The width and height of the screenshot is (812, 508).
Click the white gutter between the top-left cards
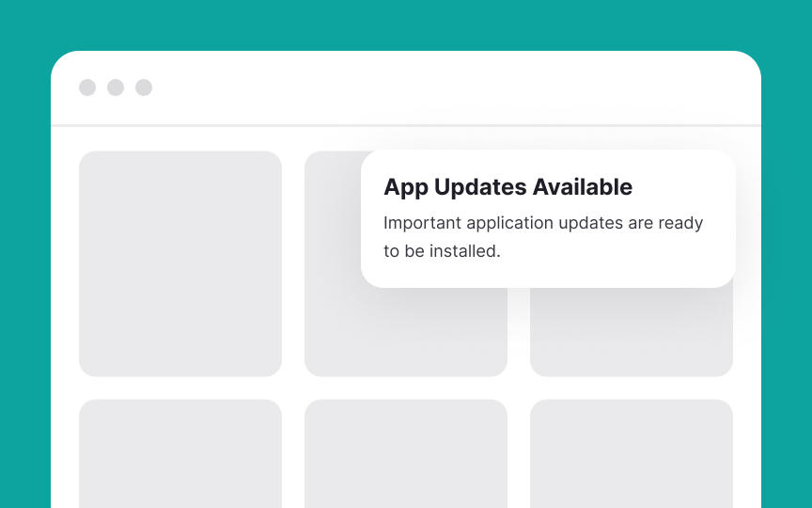293,263
